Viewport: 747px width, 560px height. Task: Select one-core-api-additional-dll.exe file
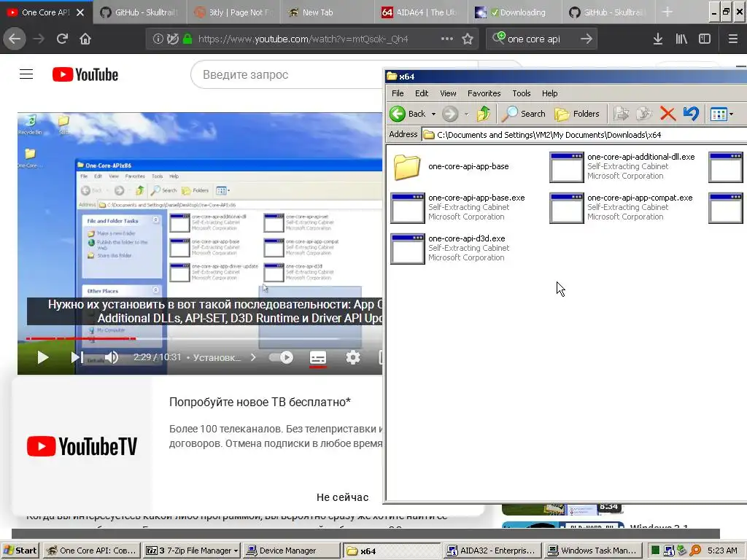622,167
